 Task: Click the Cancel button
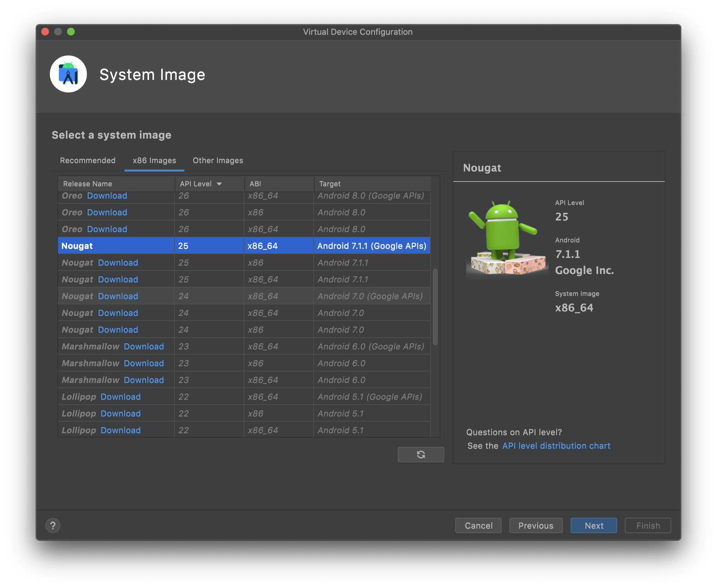(478, 525)
